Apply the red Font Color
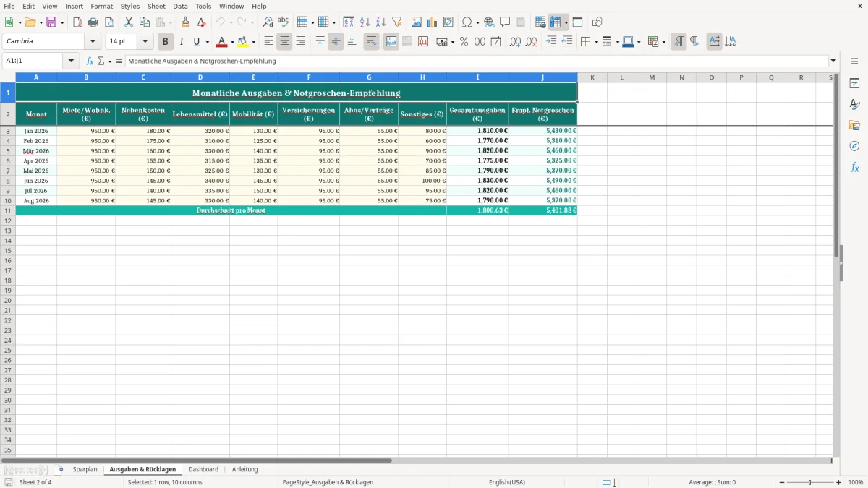This screenshot has width=868, height=488. coord(223,42)
